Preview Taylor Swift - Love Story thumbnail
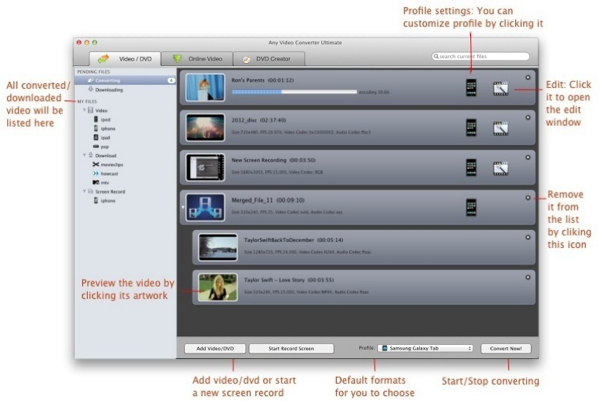This screenshot has width=600, height=408. (x=218, y=287)
